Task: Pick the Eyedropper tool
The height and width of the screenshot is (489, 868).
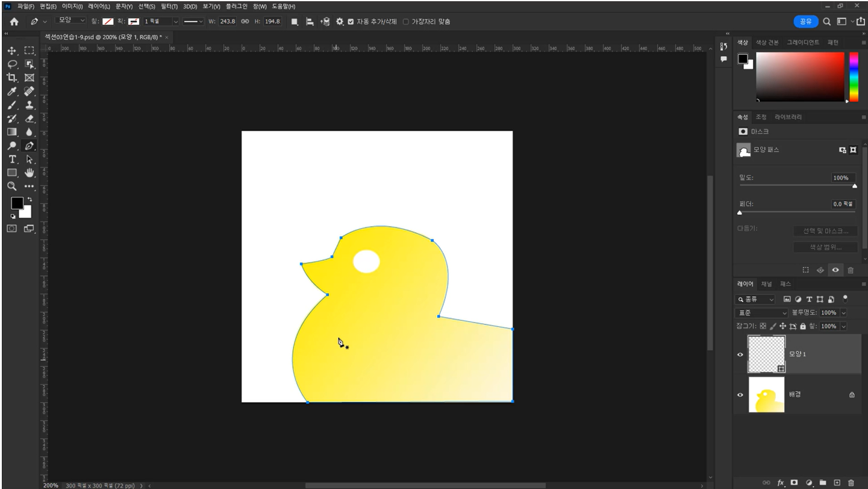Action: point(12,92)
